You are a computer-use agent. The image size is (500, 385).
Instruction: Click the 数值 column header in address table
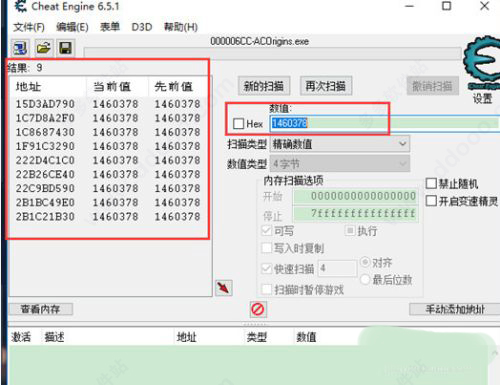pos(306,337)
